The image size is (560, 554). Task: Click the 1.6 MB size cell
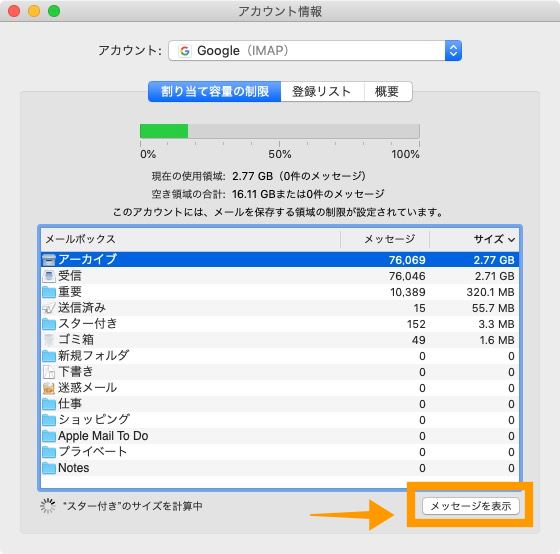(x=497, y=340)
